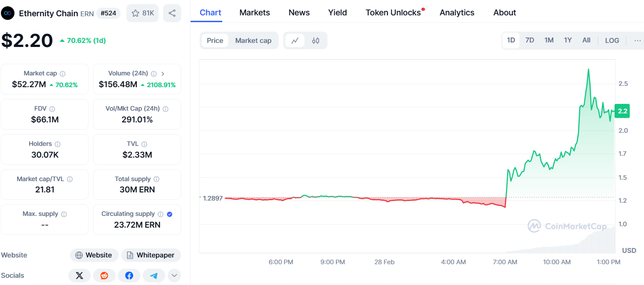Show Total supply info icon
This screenshot has width=644, height=285.
156,179
